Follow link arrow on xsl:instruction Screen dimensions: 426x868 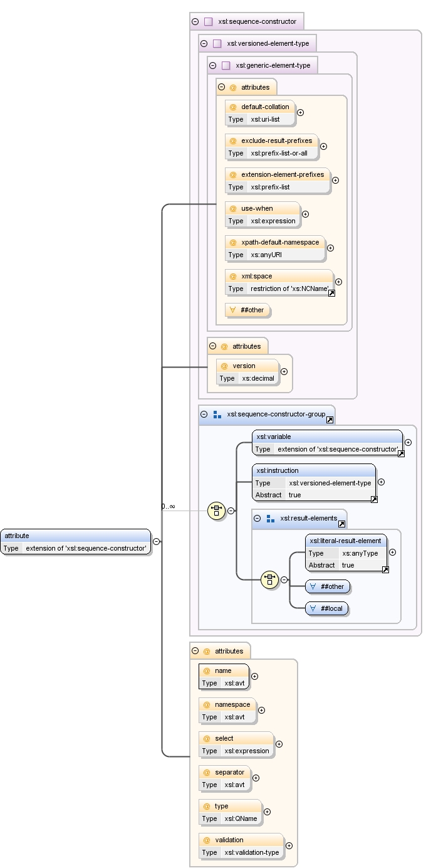(374, 499)
